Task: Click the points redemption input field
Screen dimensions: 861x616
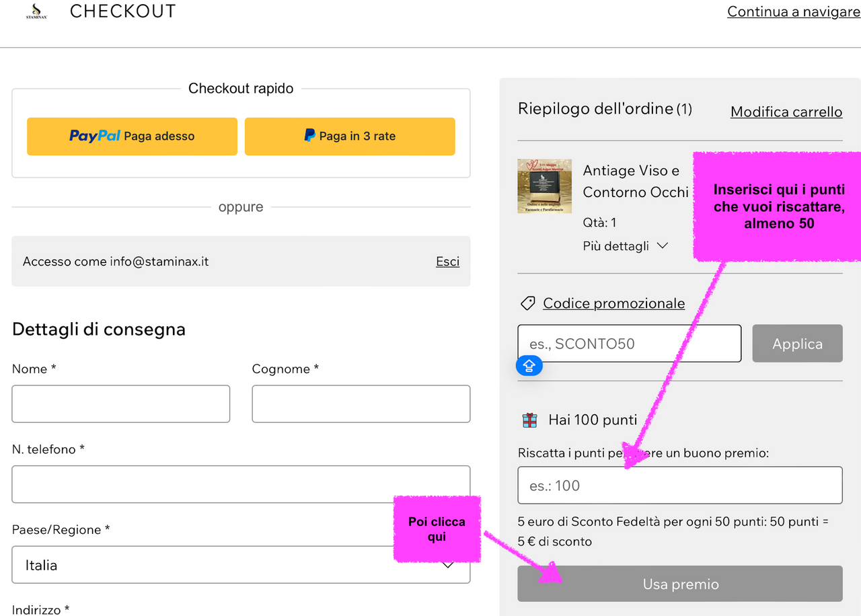Action: point(679,486)
